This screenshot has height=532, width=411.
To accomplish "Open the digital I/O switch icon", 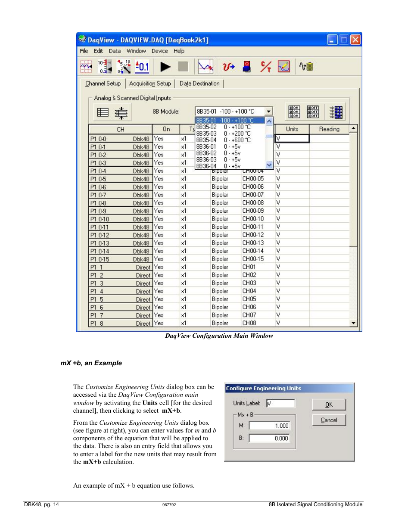I will (x=247, y=67).
